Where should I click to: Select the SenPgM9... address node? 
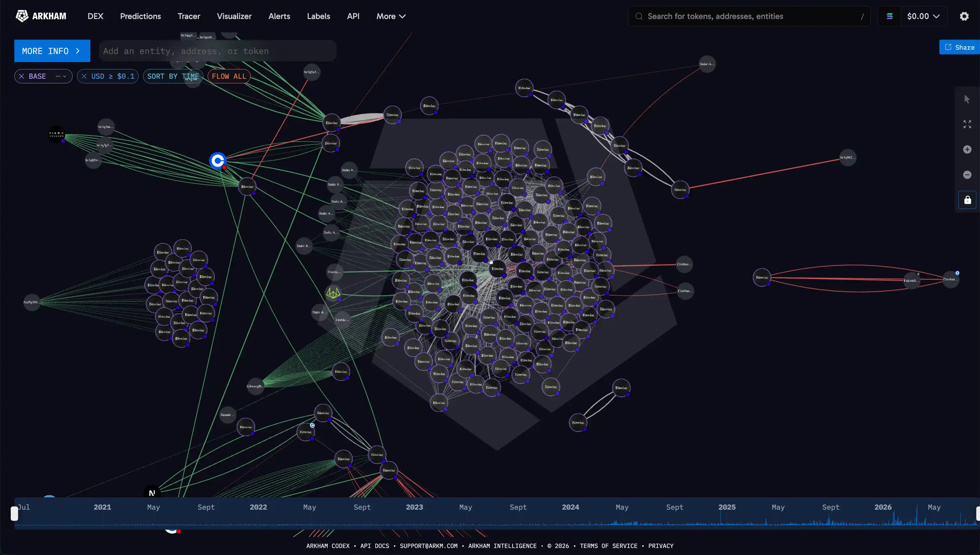coord(32,302)
